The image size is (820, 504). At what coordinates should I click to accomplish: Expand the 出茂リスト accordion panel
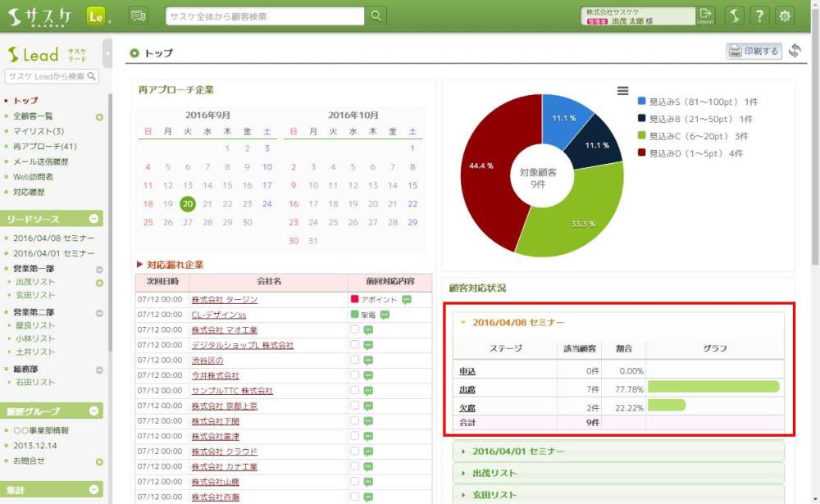coord(494,474)
